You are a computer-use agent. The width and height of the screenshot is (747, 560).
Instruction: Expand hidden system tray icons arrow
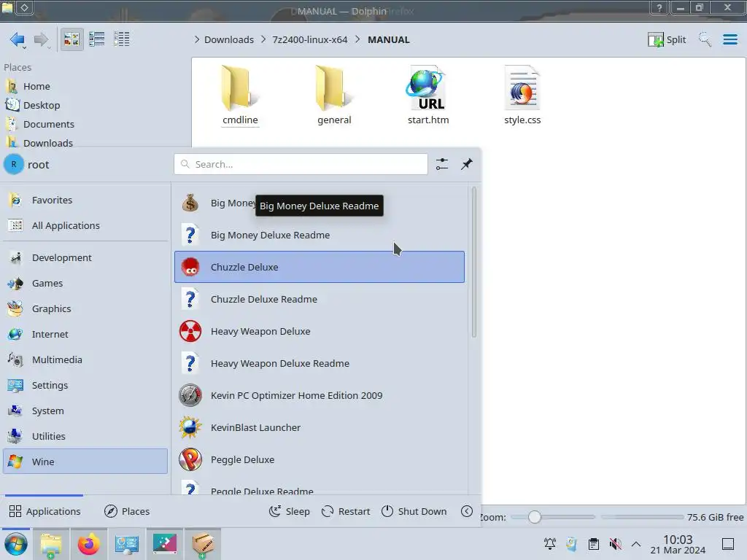636,543
